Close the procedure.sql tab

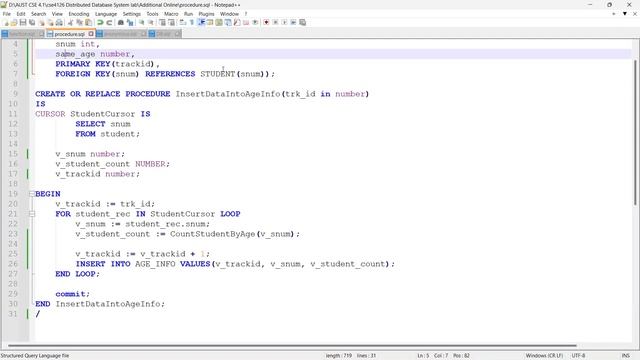click(91, 34)
